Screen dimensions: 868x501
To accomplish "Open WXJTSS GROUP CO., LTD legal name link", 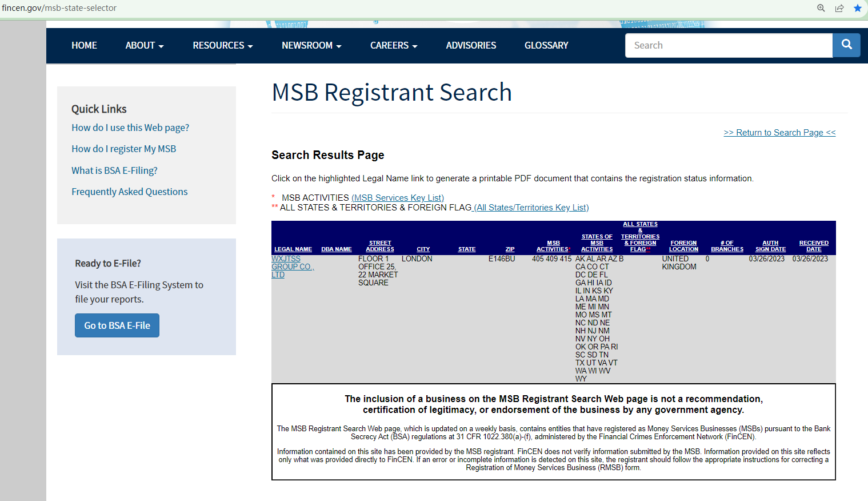I will point(293,267).
